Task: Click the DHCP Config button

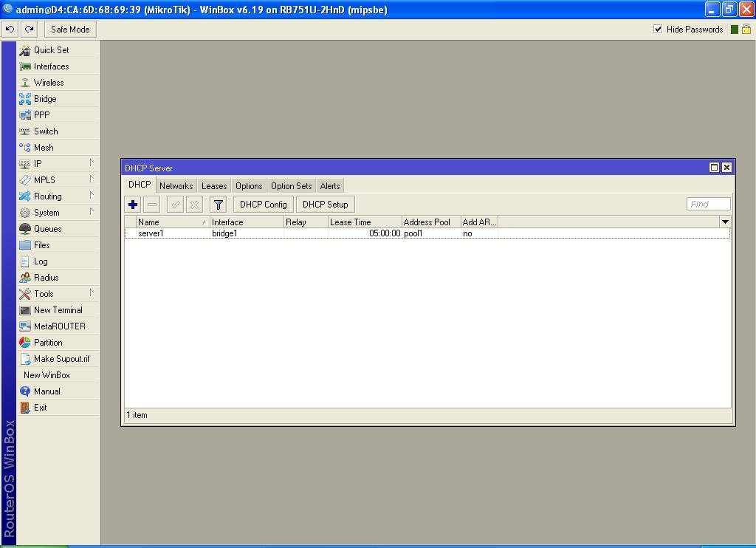Action: [x=264, y=205]
